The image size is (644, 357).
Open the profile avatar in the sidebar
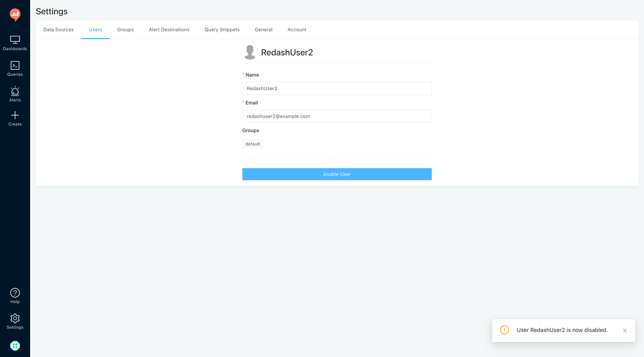point(15,346)
